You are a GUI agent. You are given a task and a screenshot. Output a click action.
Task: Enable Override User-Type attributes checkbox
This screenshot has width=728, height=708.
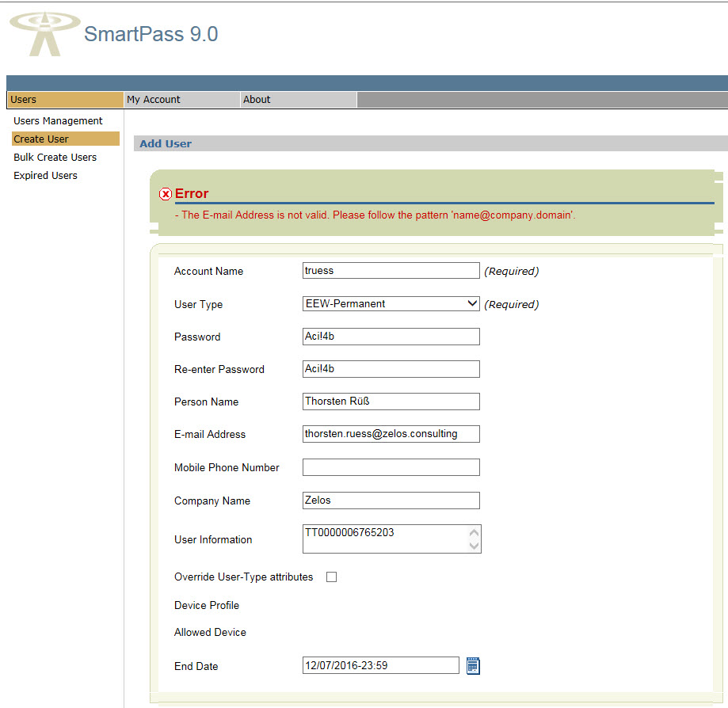pos(332,577)
